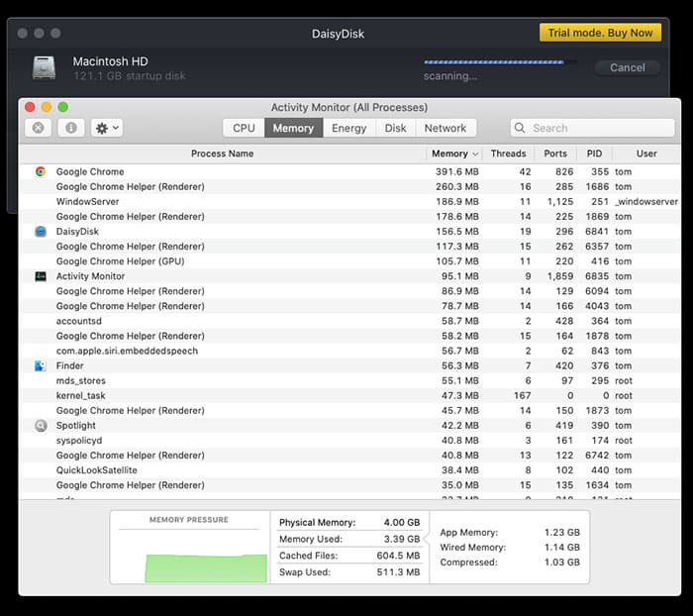Screen dimensions: 693x616
Task: Focus the Search field in Activity Monitor
Action: pos(592,128)
